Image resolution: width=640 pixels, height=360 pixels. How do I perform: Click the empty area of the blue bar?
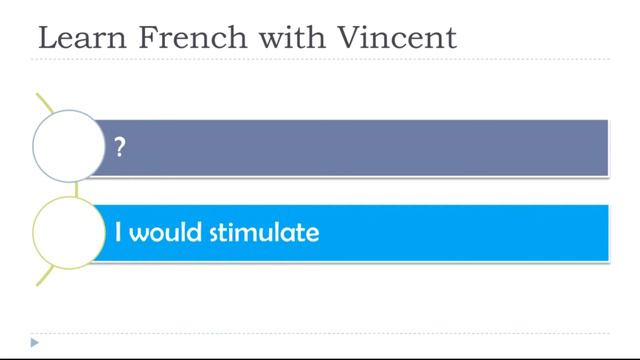pos(463,233)
